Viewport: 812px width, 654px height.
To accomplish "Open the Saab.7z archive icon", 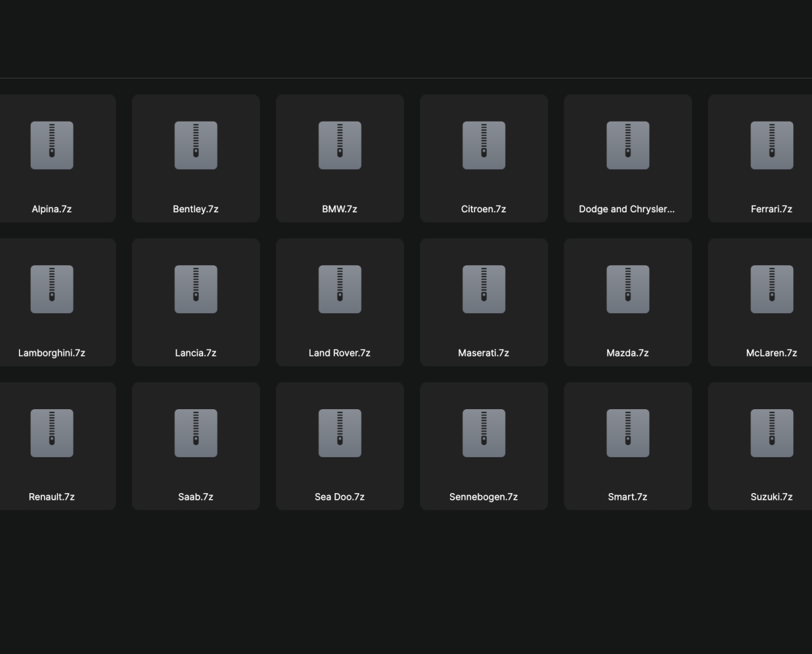I will [x=196, y=433].
